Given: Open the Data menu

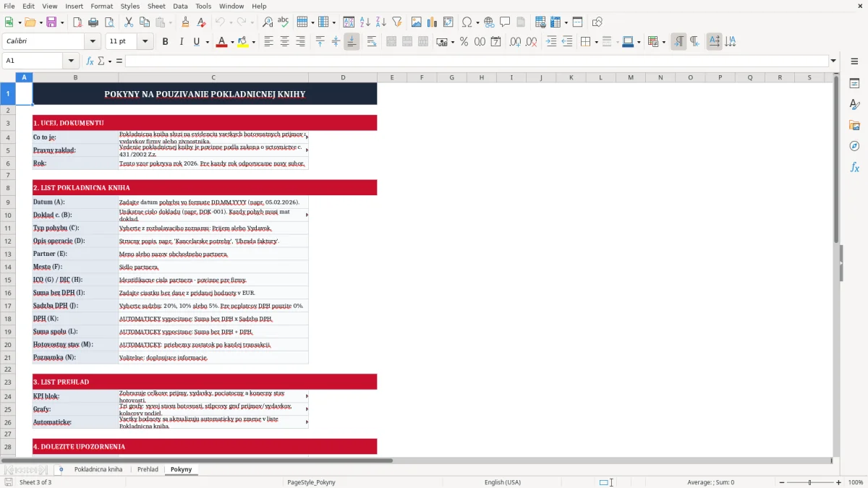Looking at the screenshot, I should (x=180, y=6).
